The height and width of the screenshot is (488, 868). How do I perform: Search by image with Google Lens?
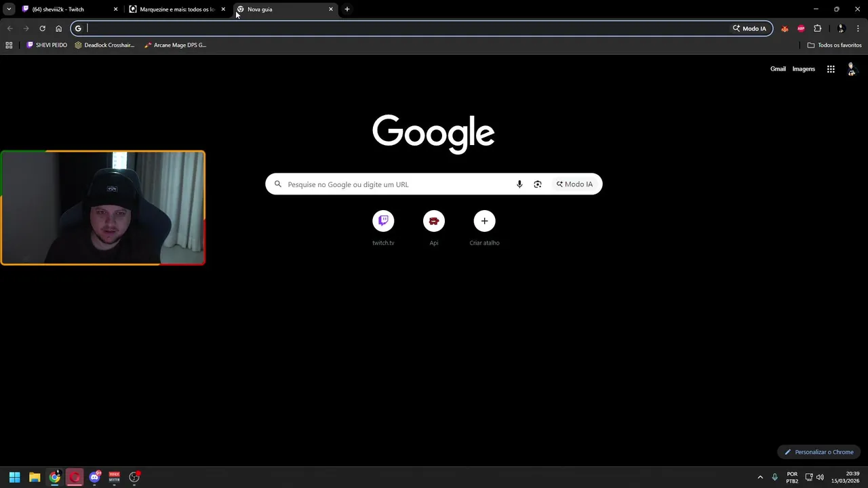(x=538, y=184)
